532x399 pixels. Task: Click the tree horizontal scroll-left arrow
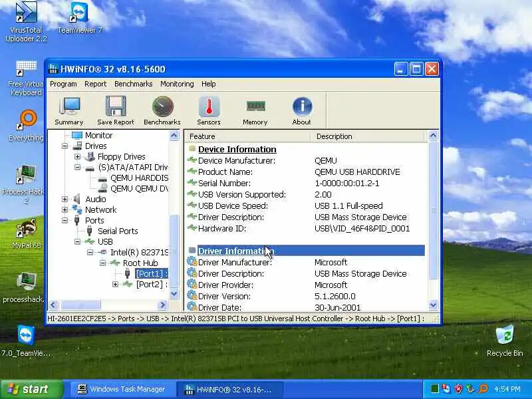pos(54,305)
